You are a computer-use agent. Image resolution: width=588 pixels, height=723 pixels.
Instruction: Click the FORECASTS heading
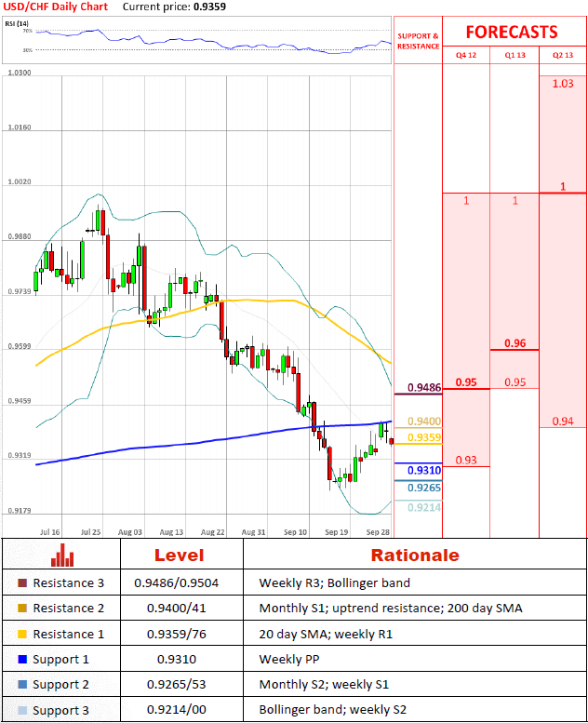(512, 32)
